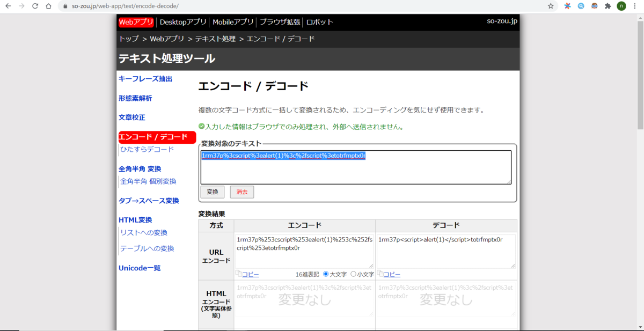Go to Webアプリ breadcrumb link

pyautogui.click(x=167, y=39)
